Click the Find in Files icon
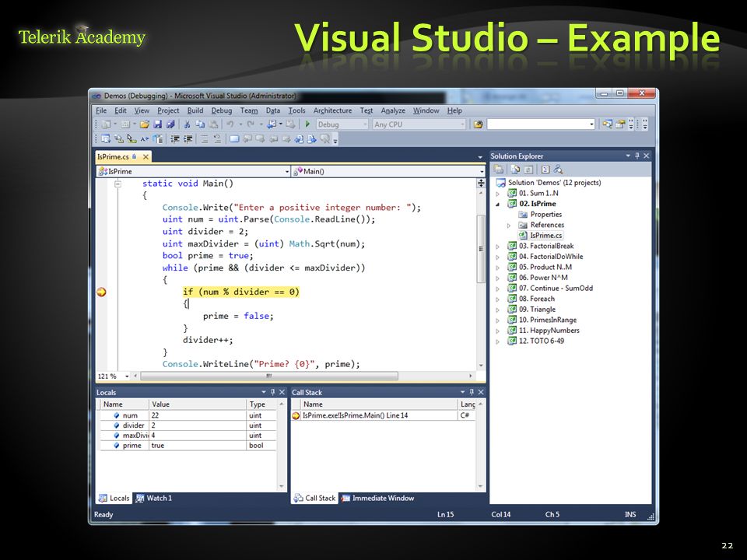Image resolution: width=747 pixels, height=560 pixels. [x=478, y=124]
